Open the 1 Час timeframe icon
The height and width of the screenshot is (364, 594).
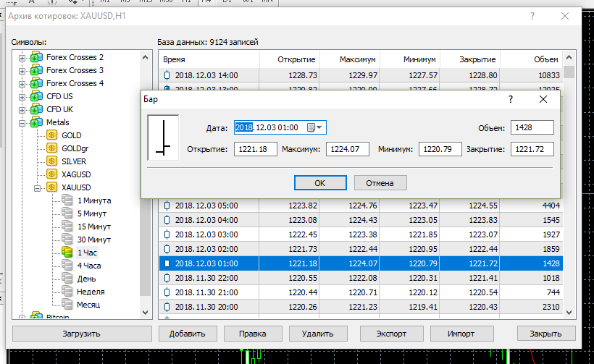coord(67,253)
